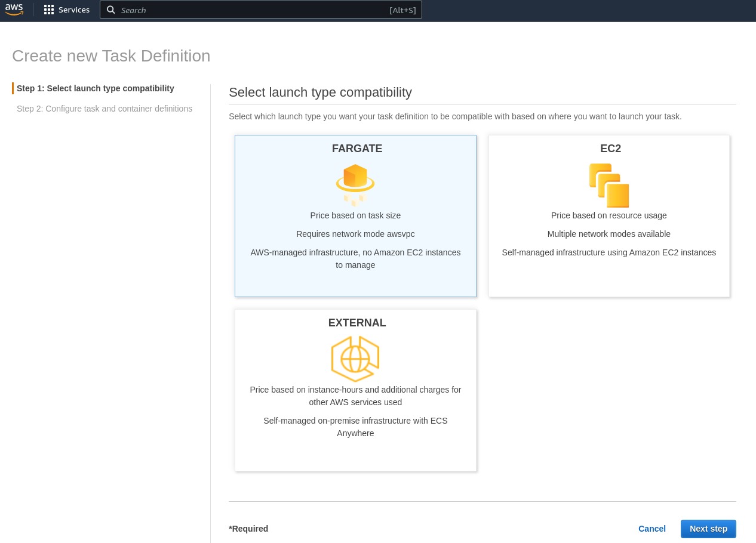Click 'Self-managed on-premise infrastructure with ECS Anywhere' text
Screen dimensions: 756x543
click(355, 427)
